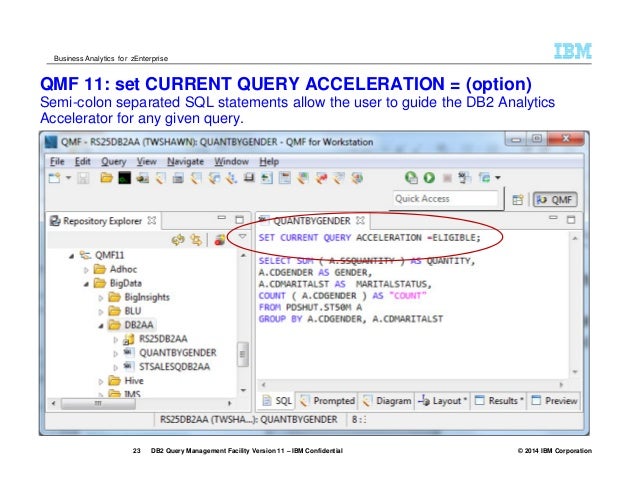Select the QUANTBYGENDER editor tab

(311, 221)
